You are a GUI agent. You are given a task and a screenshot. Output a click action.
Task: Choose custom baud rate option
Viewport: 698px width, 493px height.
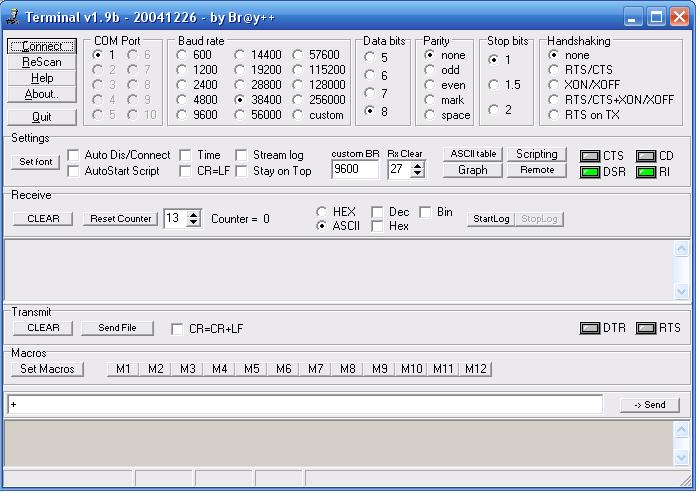(x=297, y=115)
